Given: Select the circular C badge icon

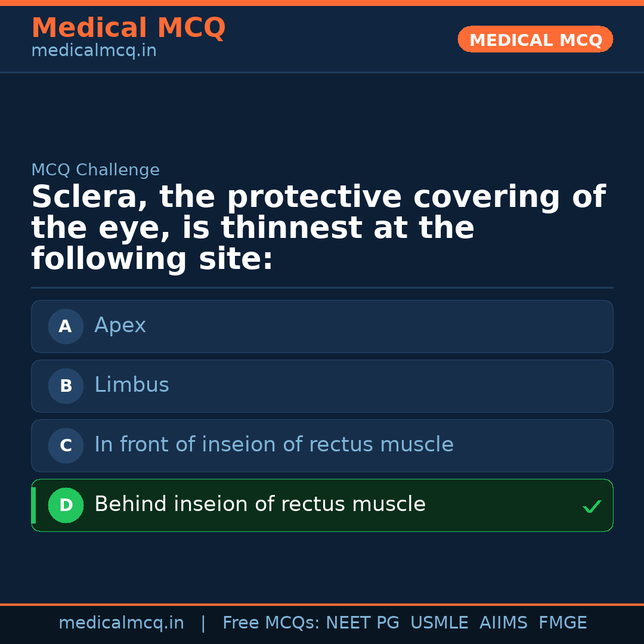Looking at the screenshot, I should coord(66,445).
